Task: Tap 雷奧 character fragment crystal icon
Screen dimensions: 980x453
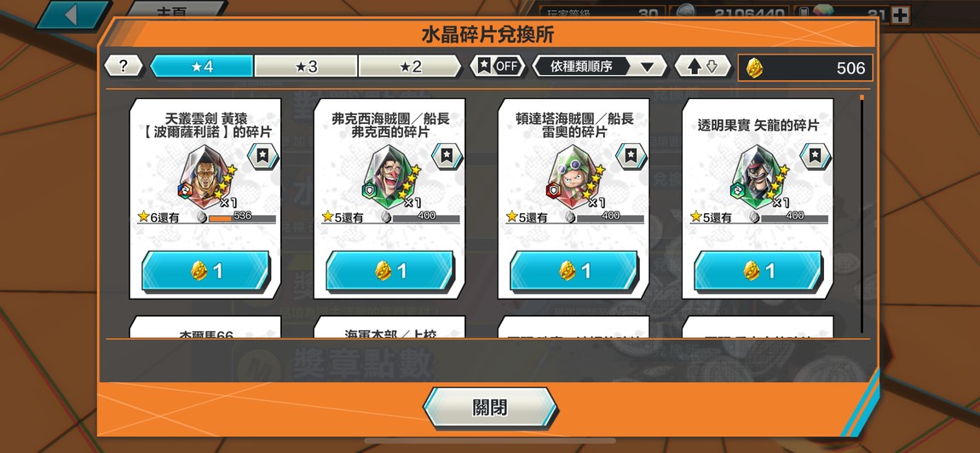Action: pyautogui.click(x=574, y=177)
